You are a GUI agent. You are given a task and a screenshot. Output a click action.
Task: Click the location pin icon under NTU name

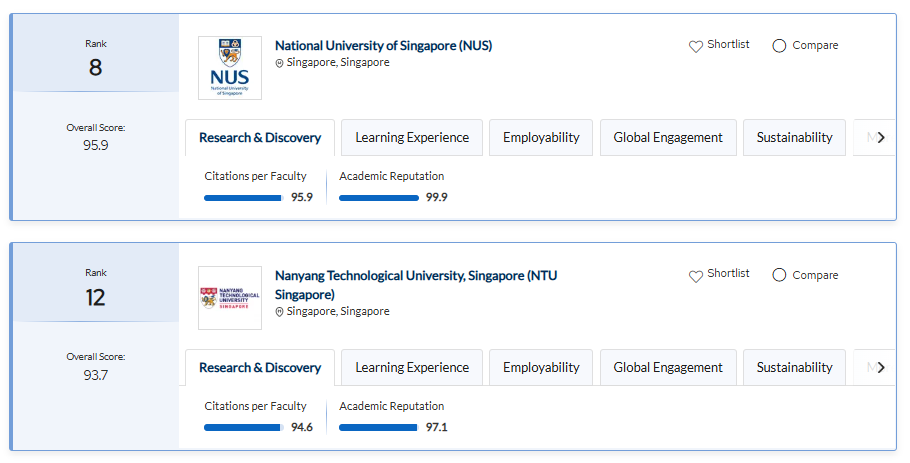[279, 312]
